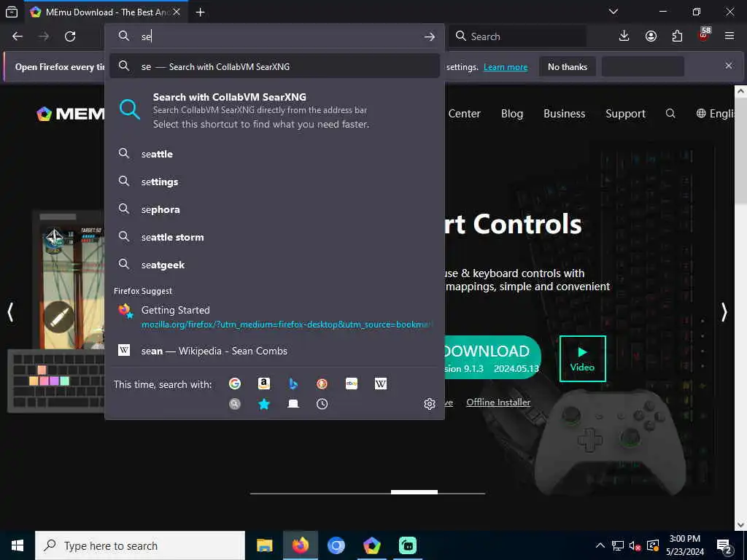Open the Firefox account icon
The height and width of the screenshot is (560, 747).
coord(651,36)
